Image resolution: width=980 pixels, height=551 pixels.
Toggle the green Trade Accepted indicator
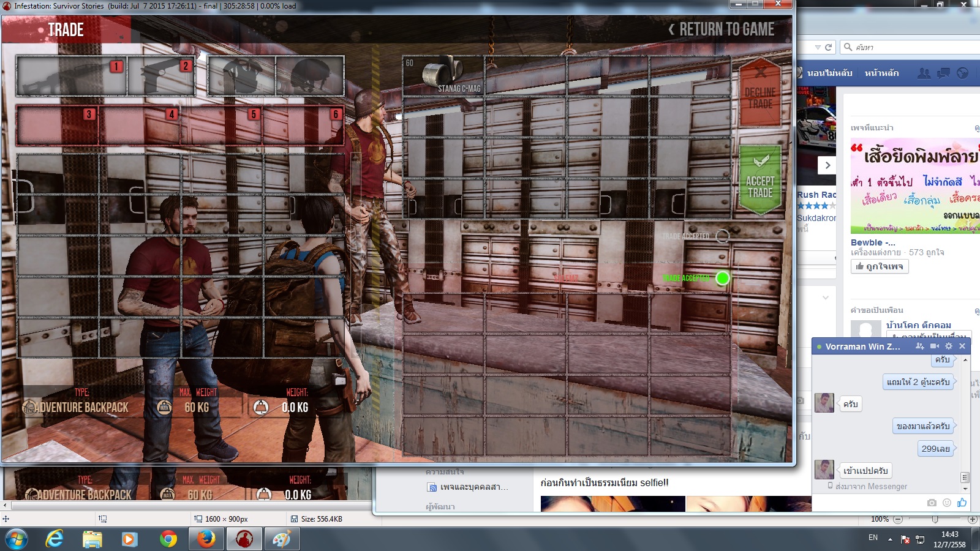point(723,279)
